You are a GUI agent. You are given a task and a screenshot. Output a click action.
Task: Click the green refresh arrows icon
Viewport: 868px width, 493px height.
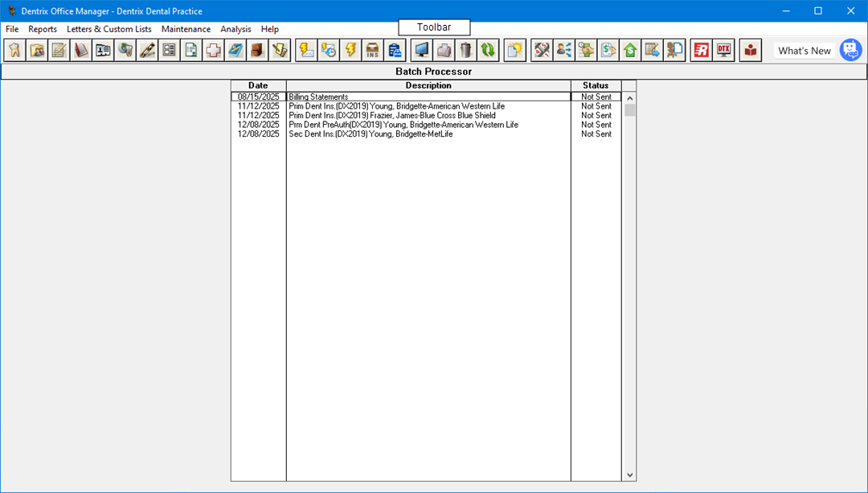pyautogui.click(x=488, y=51)
